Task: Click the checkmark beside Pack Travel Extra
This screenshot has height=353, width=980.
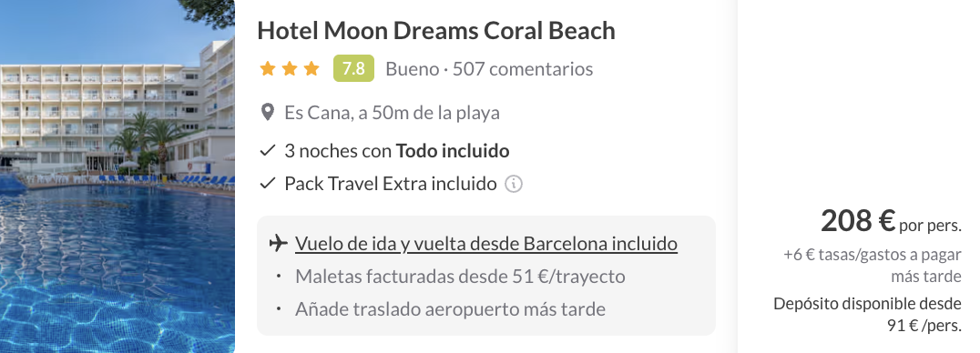Action: tap(268, 184)
